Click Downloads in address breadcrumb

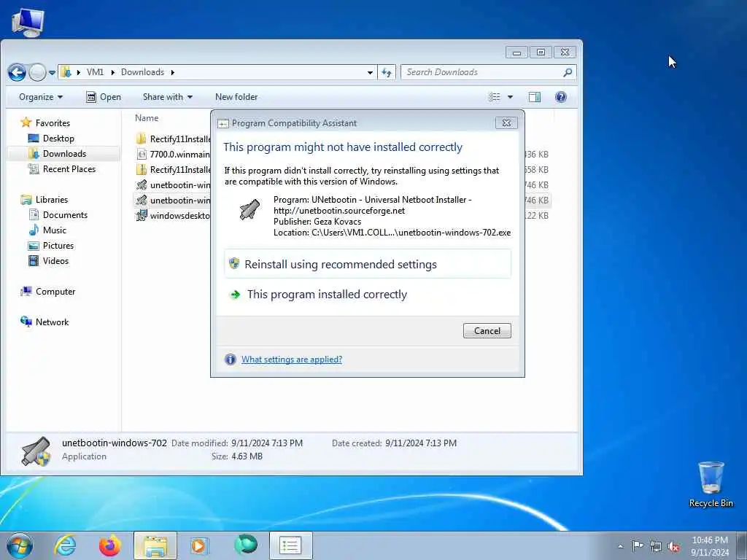coord(142,72)
